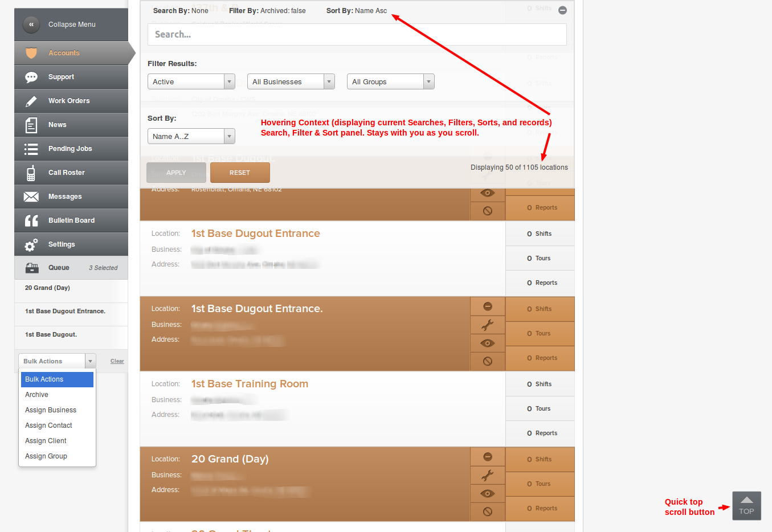View Shifts for 20 Grand (Day)
Screen dimensions: 772x532
pos(540,459)
